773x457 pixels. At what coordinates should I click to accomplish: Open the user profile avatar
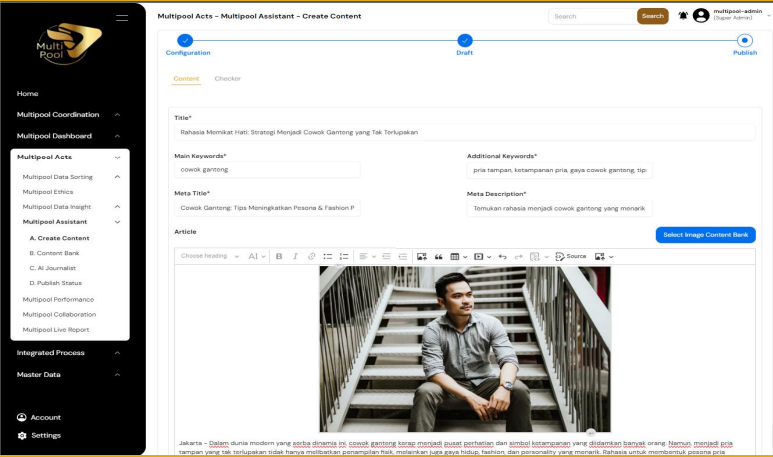coord(701,16)
